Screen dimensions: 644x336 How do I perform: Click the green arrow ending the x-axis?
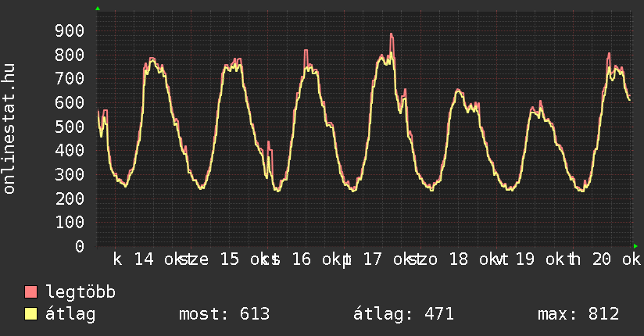tap(635, 245)
